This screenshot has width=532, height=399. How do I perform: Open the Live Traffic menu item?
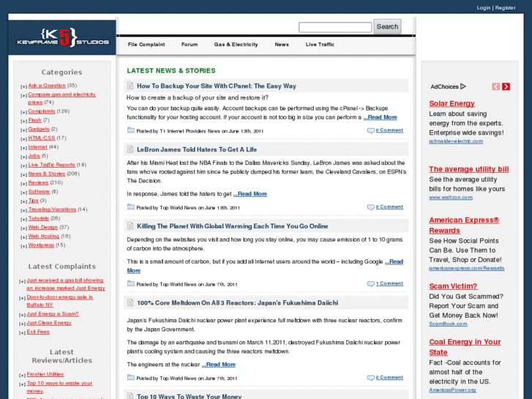[320, 45]
